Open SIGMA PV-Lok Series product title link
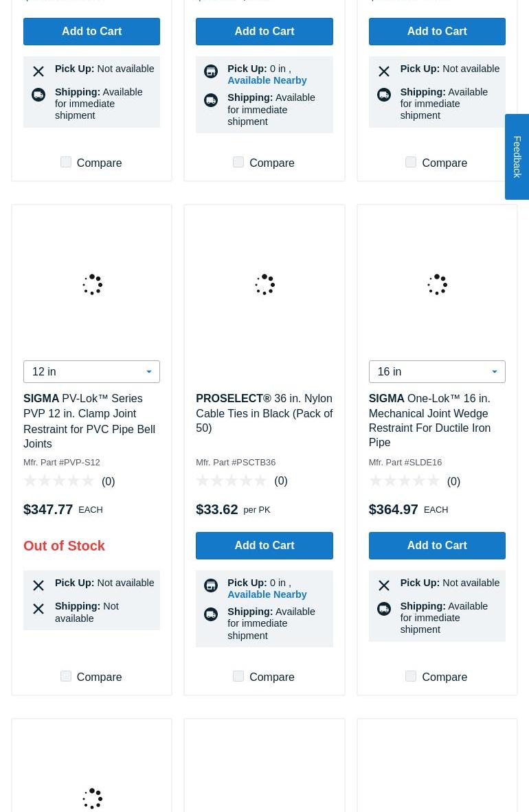Image resolution: width=529 pixels, height=812 pixels. 89,421
